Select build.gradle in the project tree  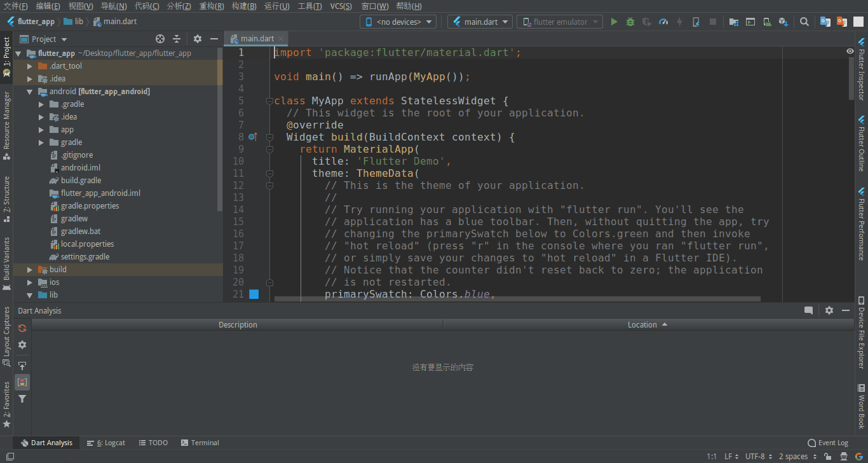tap(81, 181)
